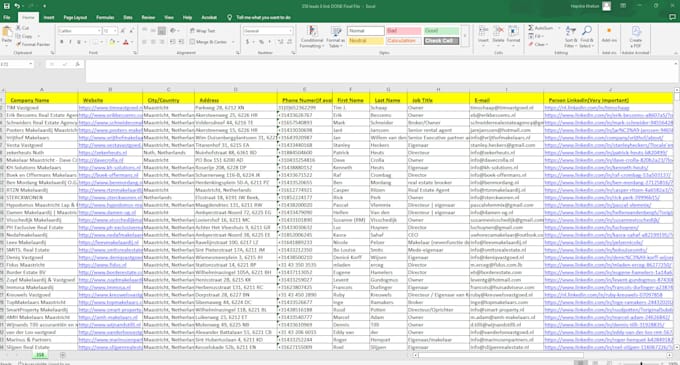680x365 pixels.
Task: Open Fill options
Action: [536, 36]
